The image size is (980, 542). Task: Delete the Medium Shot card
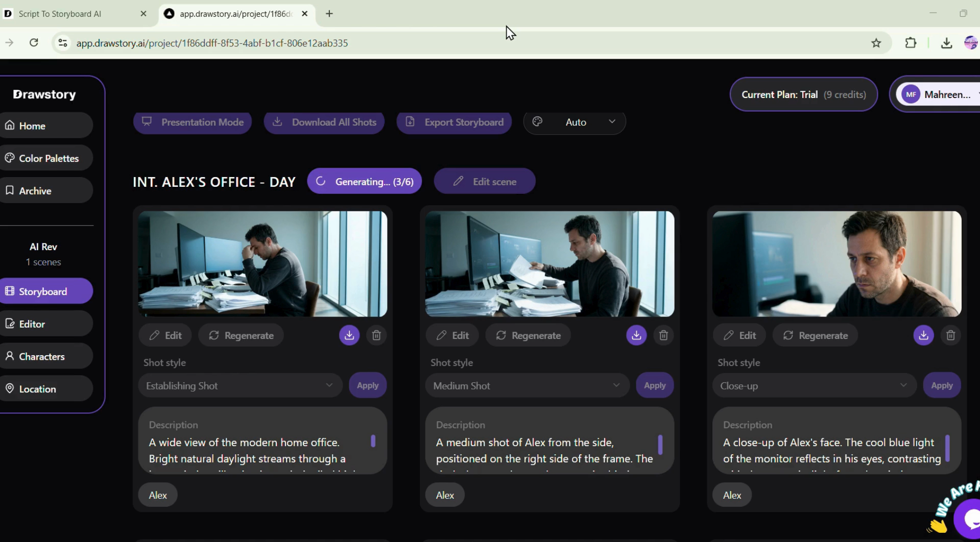coord(663,335)
